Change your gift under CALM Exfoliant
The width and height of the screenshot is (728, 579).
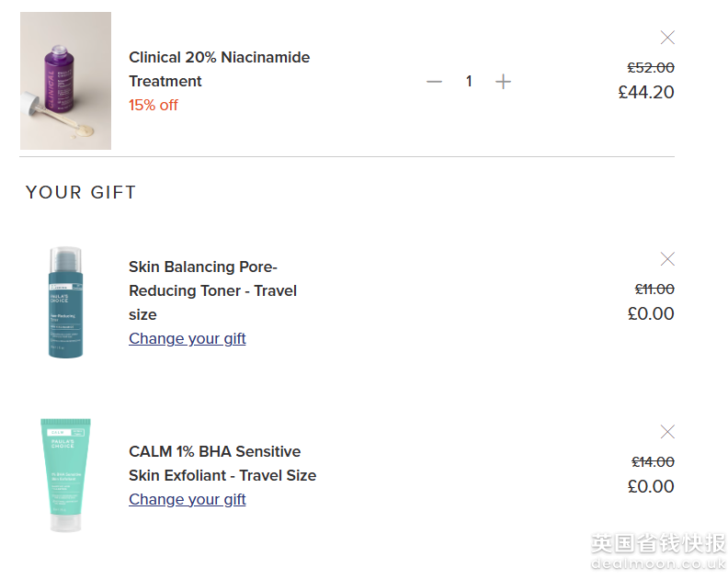pyautogui.click(x=188, y=499)
